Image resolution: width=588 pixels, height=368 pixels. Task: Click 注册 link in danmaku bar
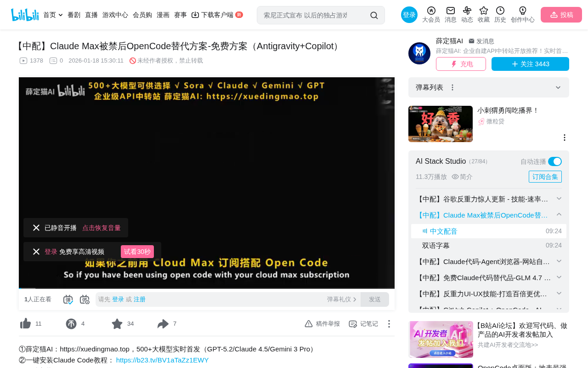(x=140, y=299)
